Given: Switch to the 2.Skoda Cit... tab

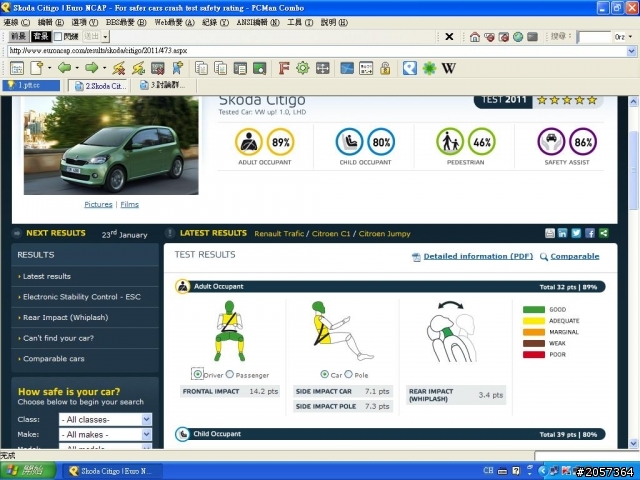Looking at the screenshot, I should point(99,86).
